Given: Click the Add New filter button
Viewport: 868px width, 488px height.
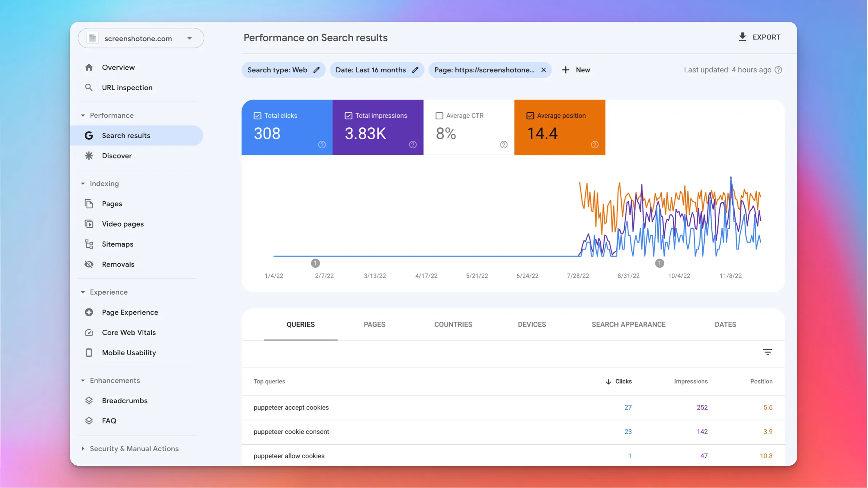Looking at the screenshot, I should coord(575,70).
